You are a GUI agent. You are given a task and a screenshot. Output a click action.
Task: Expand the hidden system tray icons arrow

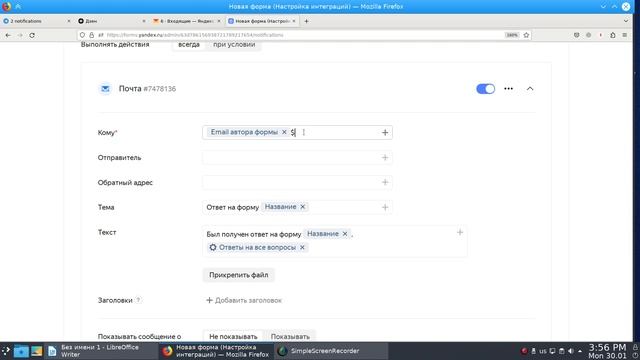(x=580, y=351)
